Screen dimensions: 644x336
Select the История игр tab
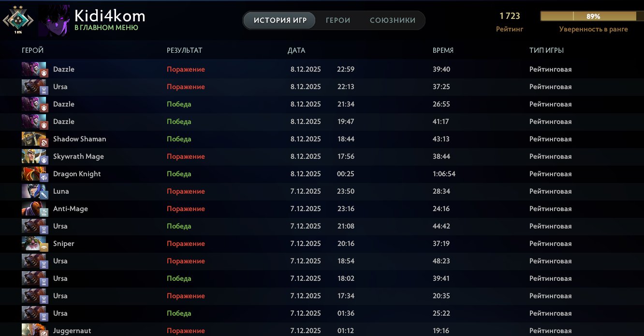(x=279, y=20)
